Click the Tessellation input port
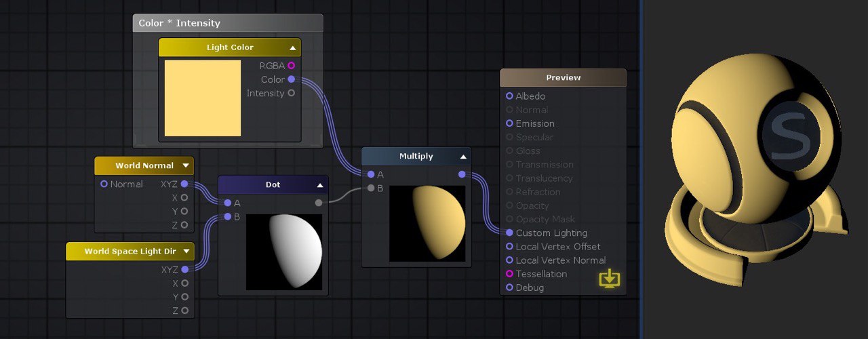 (x=509, y=274)
